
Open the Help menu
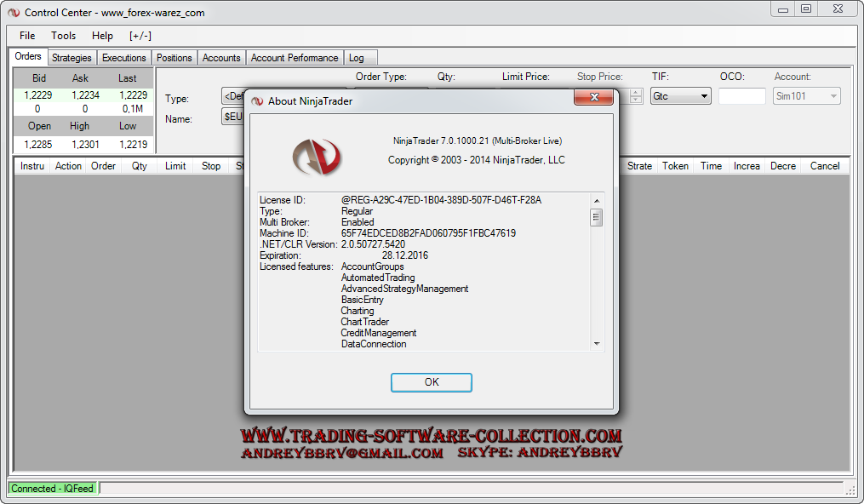(x=102, y=36)
